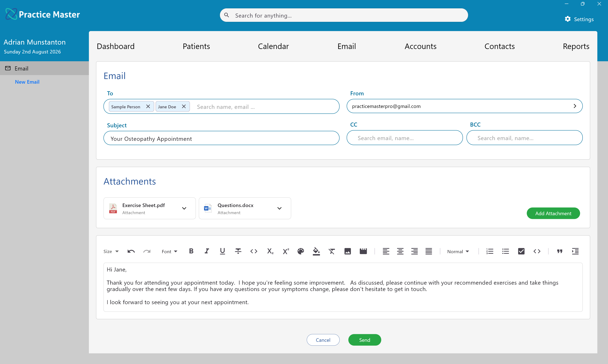Go to the Dashboard tab
This screenshot has width=608, height=364.
[x=116, y=46]
